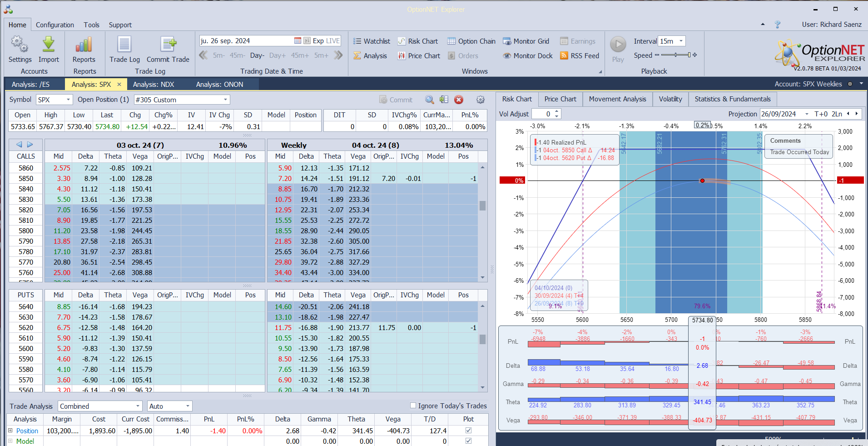Increase Vol Adjust with up stepper

557,111
